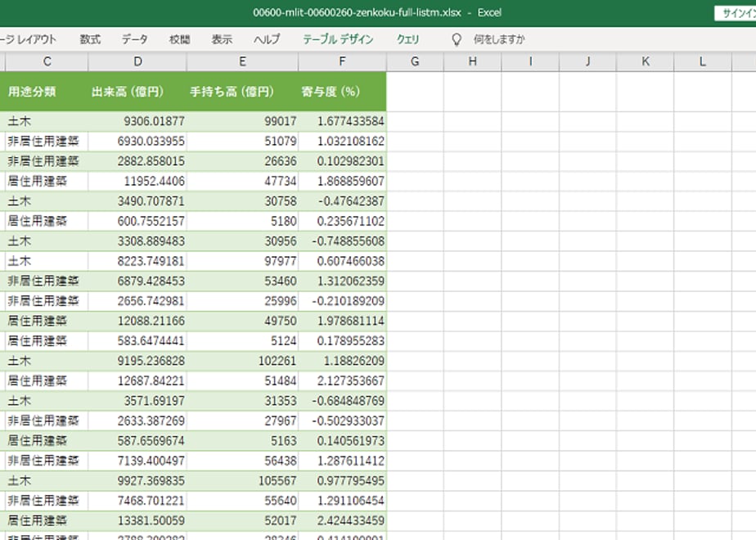Image resolution: width=756 pixels, height=540 pixels.
Task: Click the cell showing 1.677433584
Action: 342,121
